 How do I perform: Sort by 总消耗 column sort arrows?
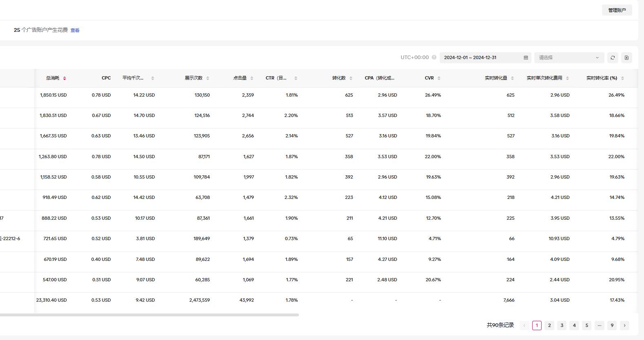click(64, 78)
